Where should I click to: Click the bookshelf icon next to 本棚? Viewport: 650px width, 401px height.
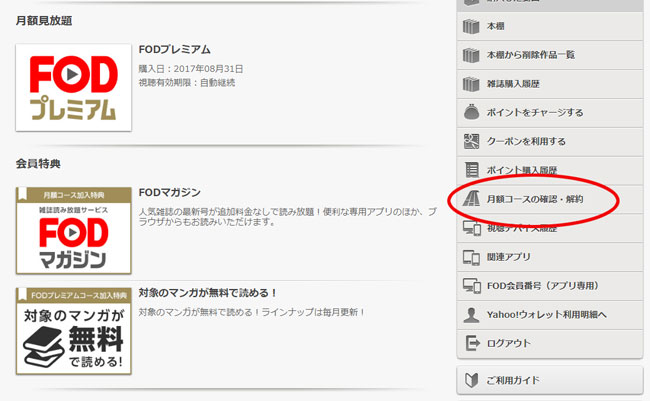[x=471, y=26]
